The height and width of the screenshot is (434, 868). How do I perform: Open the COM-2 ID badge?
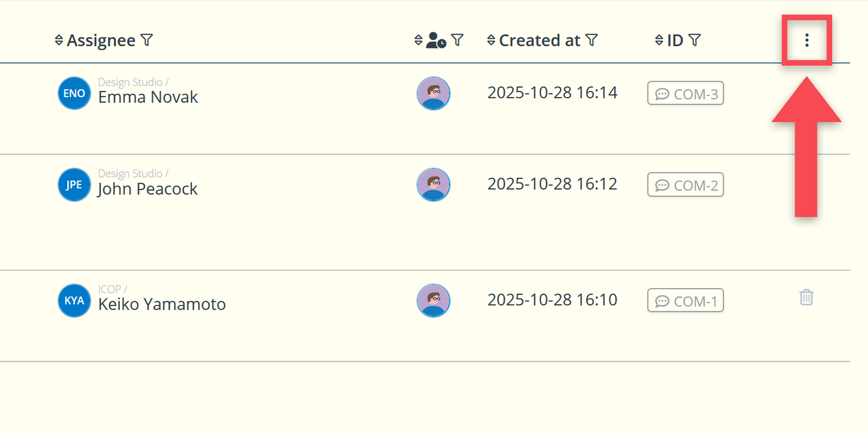click(x=685, y=185)
